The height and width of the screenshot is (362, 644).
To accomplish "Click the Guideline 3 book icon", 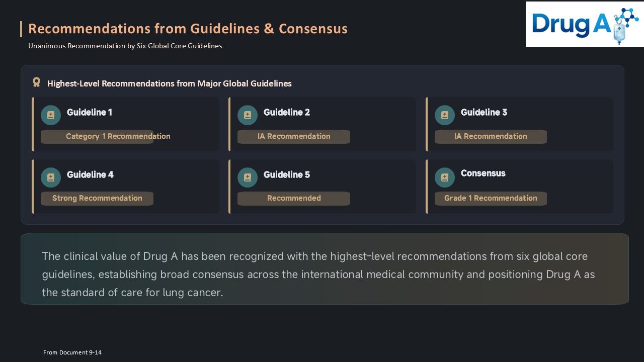I will 445,115.
